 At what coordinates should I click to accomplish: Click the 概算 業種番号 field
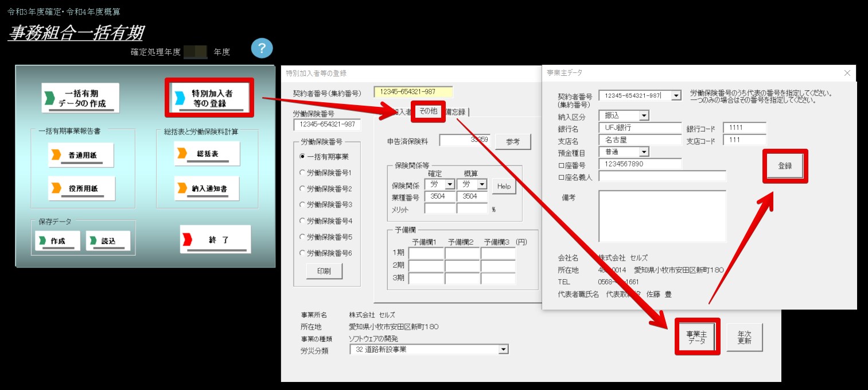(472, 196)
